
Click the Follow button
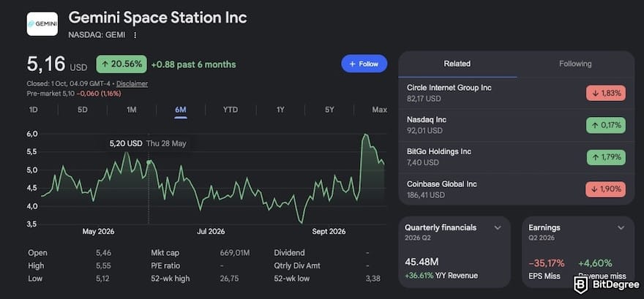(x=364, y=64)
